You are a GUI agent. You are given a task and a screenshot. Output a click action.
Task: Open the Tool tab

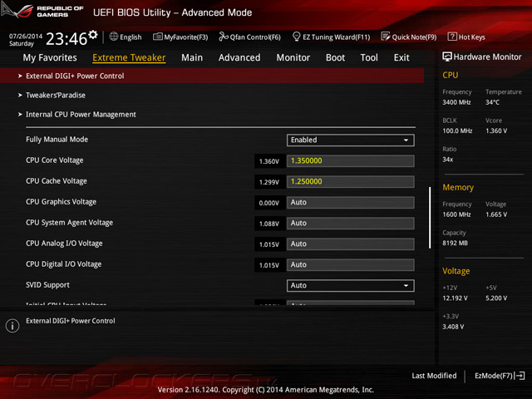(369, 57)
